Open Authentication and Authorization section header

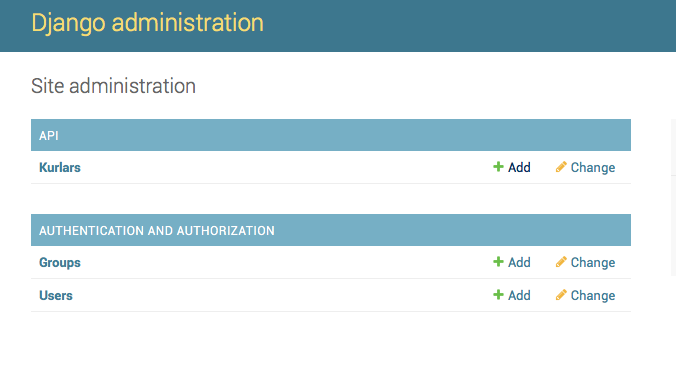click(x=157, y=231)
